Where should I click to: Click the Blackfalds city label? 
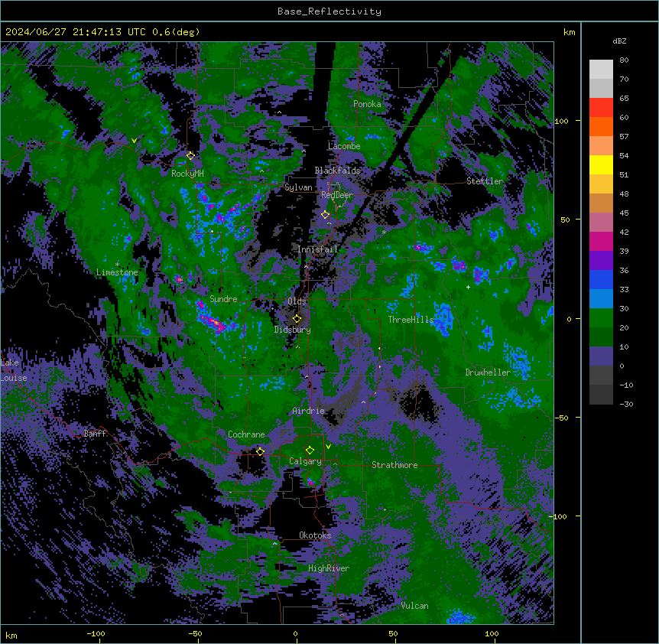click(337, 171)
